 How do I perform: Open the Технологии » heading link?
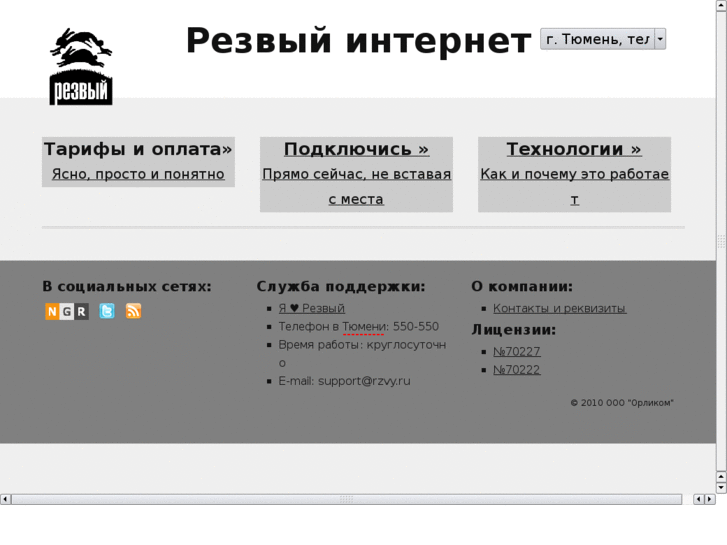pos(574,149)
